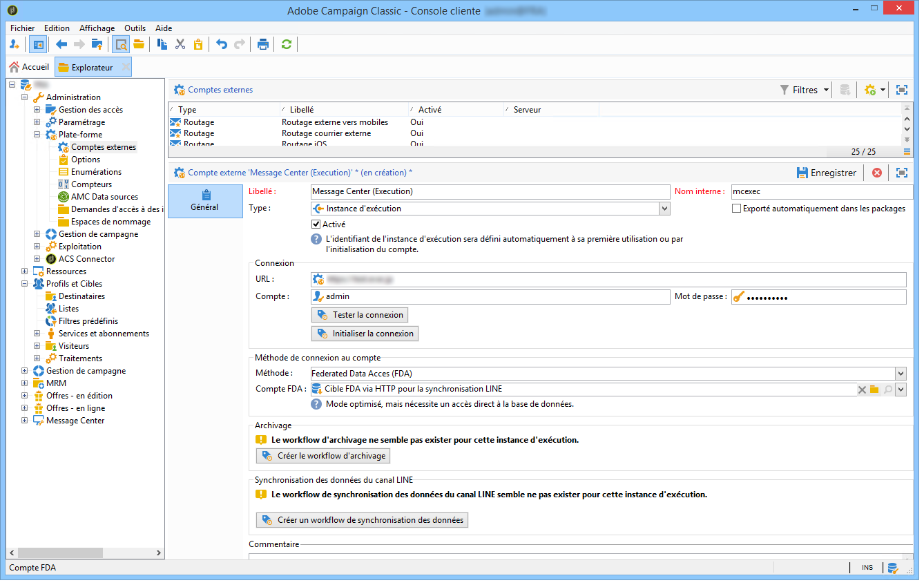Click Tester la connexion button
This screenshot has width=924, height=585.
[x=360, y=315]
